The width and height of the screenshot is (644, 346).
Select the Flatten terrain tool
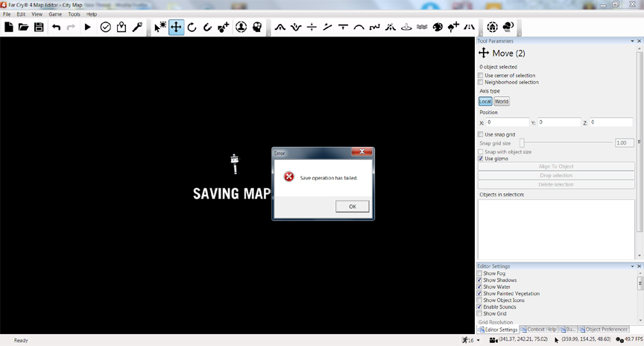tap(343, 27)
